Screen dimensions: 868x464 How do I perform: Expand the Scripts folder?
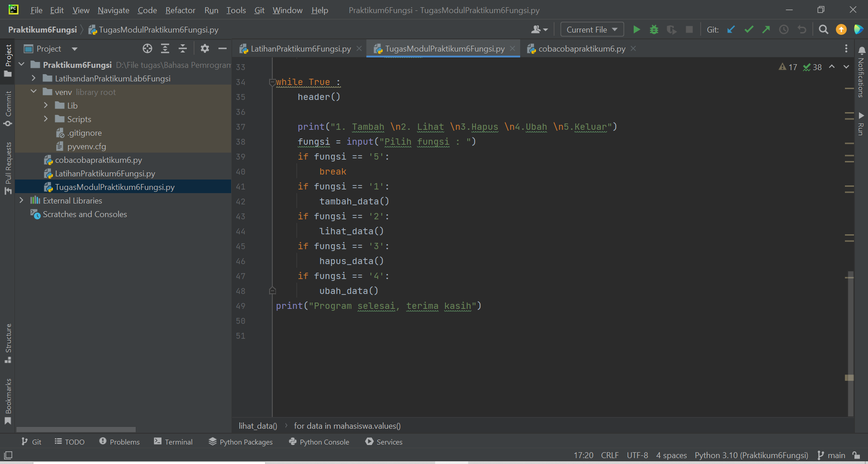click(x=46, y=119)
